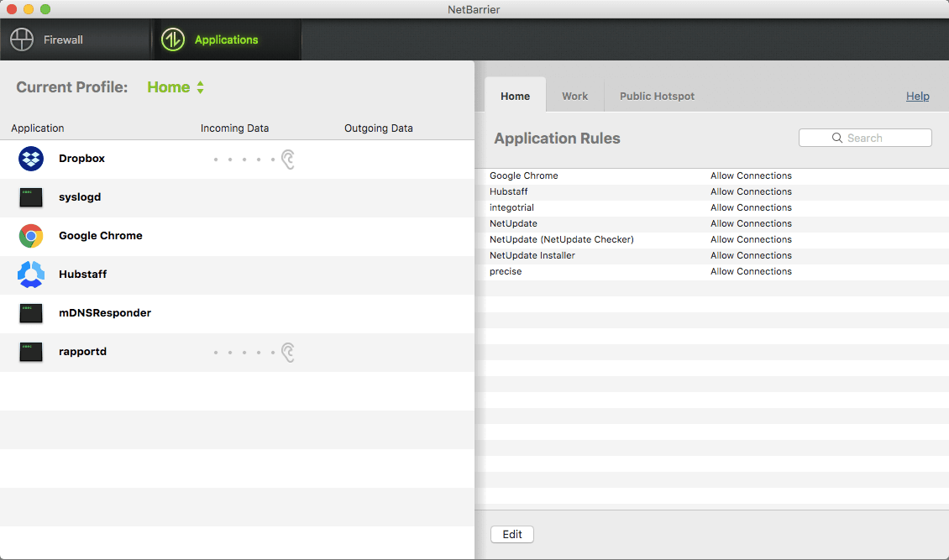This screenshot has height=560, width=949.
Task: Click the rapportd process icon
Action: point(31,352)
